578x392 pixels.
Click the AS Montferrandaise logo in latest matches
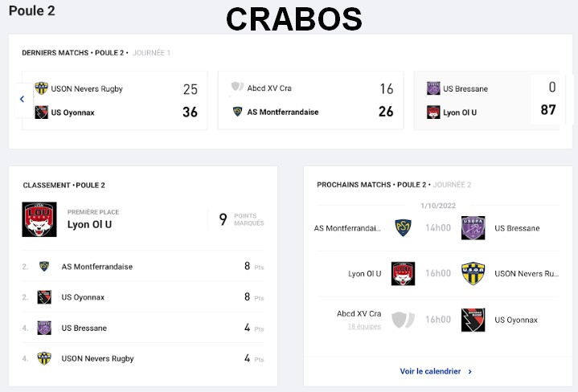coord(238,112)
